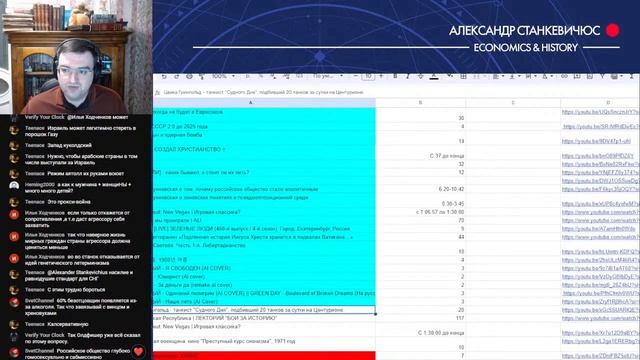Viewport: 640px width, 360px height.
Task: Click chat message 'Запад кукольдский'
Action: point(69,145)
